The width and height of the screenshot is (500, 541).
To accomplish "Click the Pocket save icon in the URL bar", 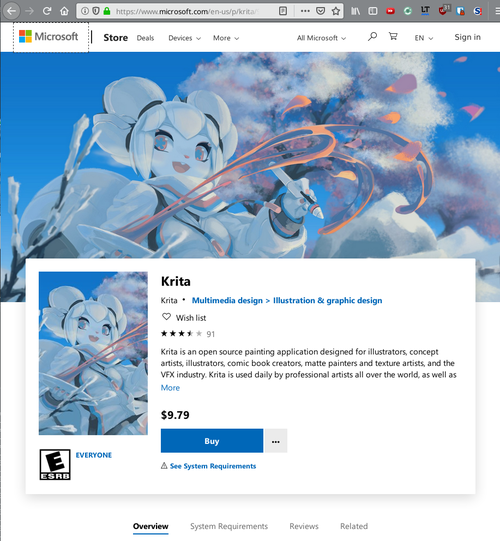I will (x=321, y=11).
